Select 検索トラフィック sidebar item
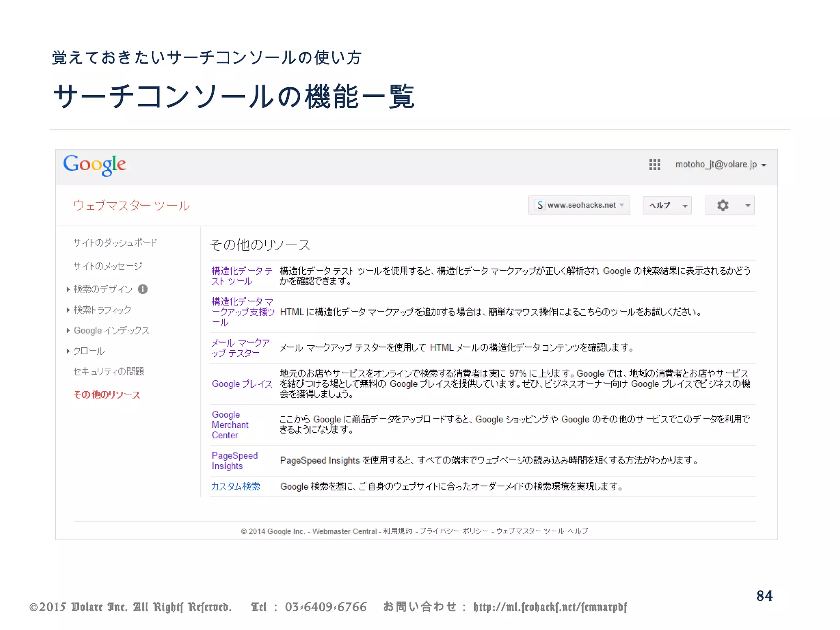Viewport: 840px width, 630px height. 102,310
